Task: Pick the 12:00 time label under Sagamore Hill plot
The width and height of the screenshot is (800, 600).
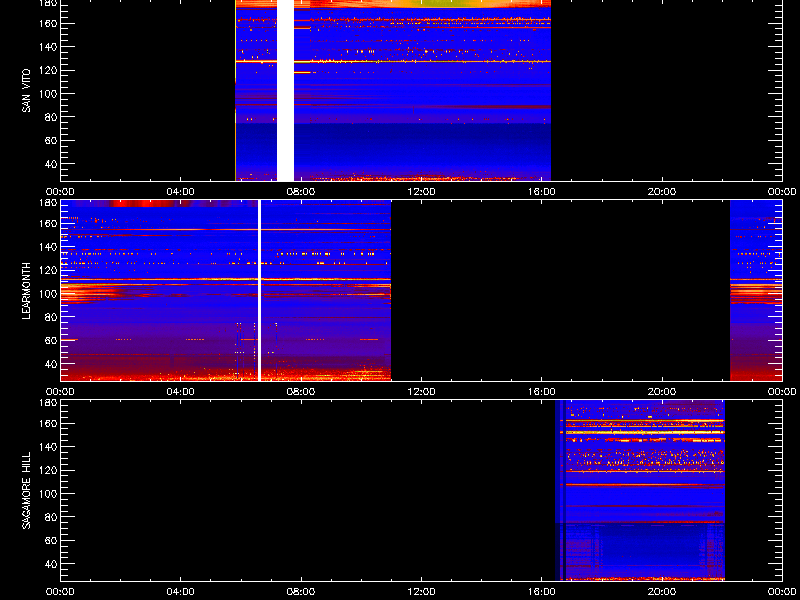Action: pyautogui.click(x=421, y=592)
